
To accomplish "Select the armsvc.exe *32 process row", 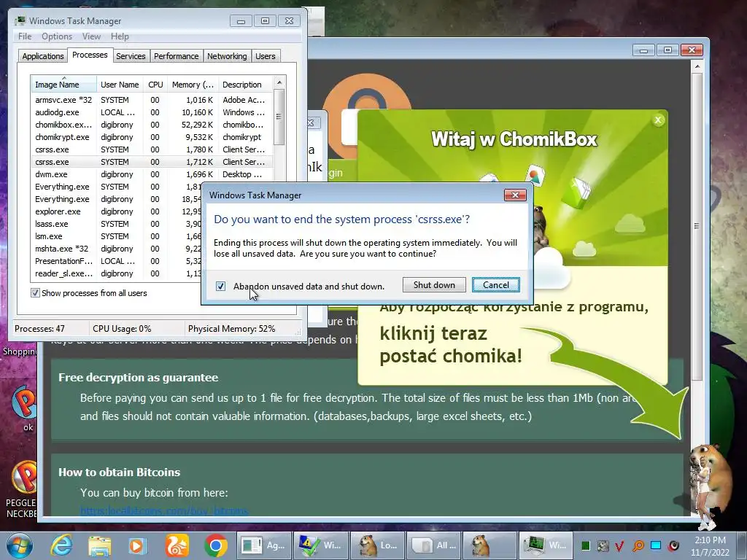I will click(152, 100).
